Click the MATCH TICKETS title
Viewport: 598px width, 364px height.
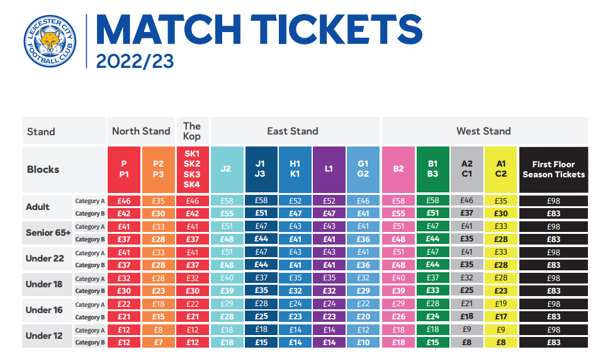tap(259, 30)
